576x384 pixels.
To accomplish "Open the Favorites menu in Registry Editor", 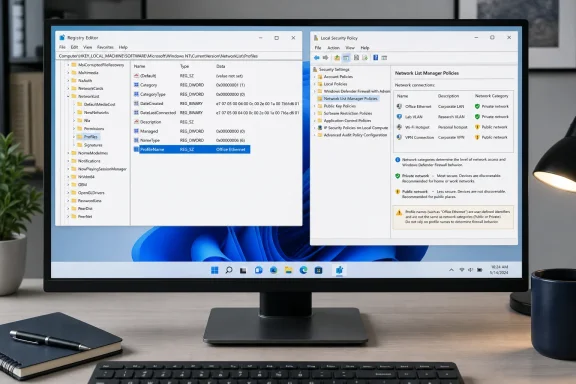I will pos(105,47).
